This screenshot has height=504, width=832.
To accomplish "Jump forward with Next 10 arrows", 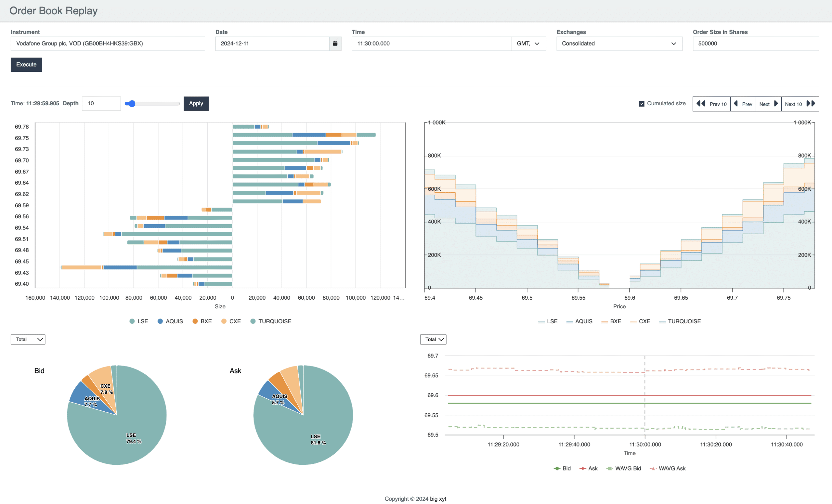I will 799,104.
